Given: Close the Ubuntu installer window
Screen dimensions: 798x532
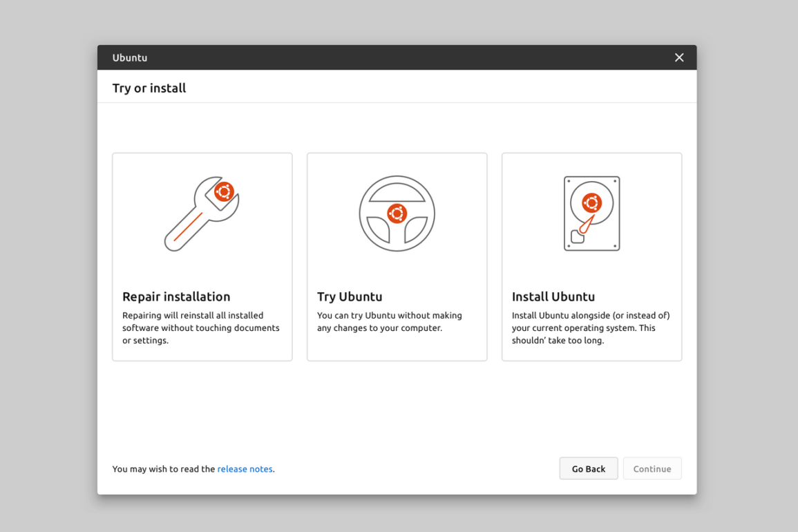Looking at the screenshot, I should point(678,57).
